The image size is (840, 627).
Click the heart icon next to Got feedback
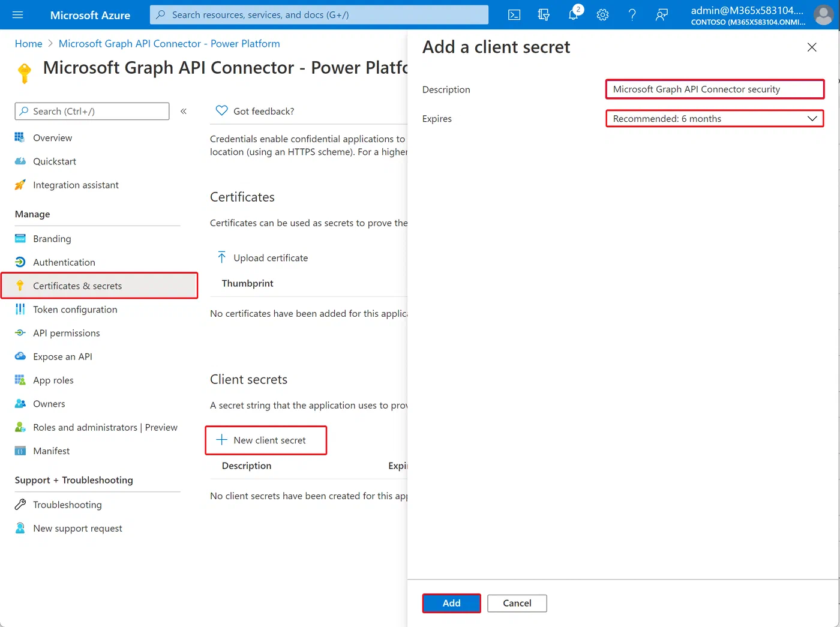point(221,111)
